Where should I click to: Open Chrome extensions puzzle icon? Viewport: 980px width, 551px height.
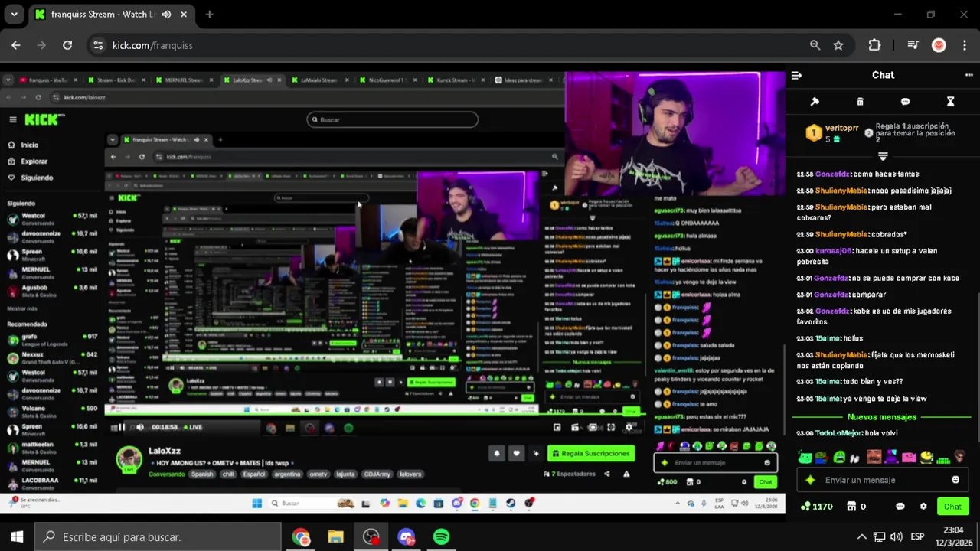pyautogui.click(x=874, y=45)
